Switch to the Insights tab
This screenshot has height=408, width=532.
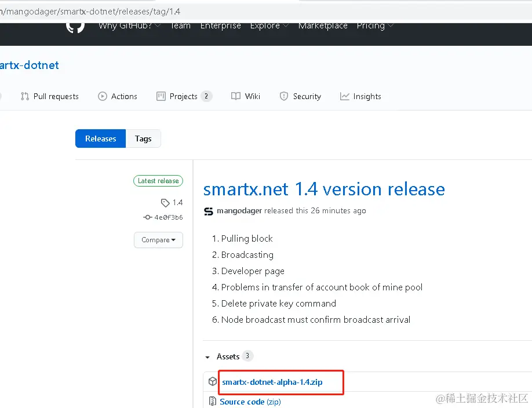pyautogui.click(x=360, y=96)
